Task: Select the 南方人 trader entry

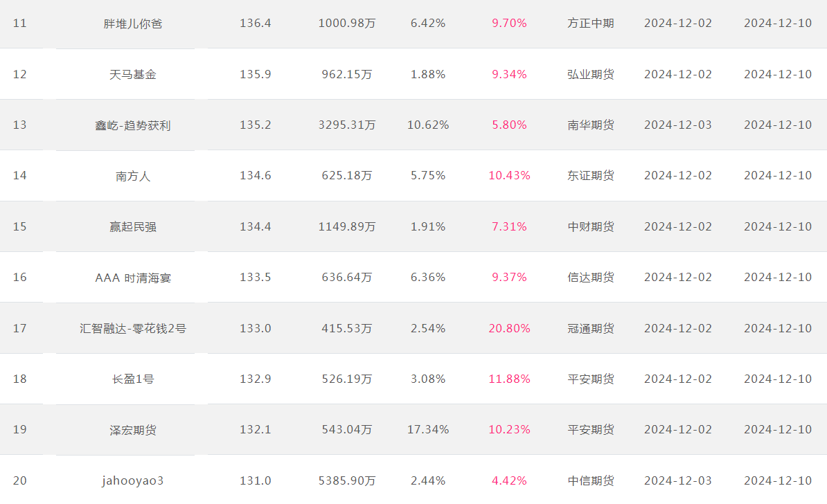Action: click(133, 176)
